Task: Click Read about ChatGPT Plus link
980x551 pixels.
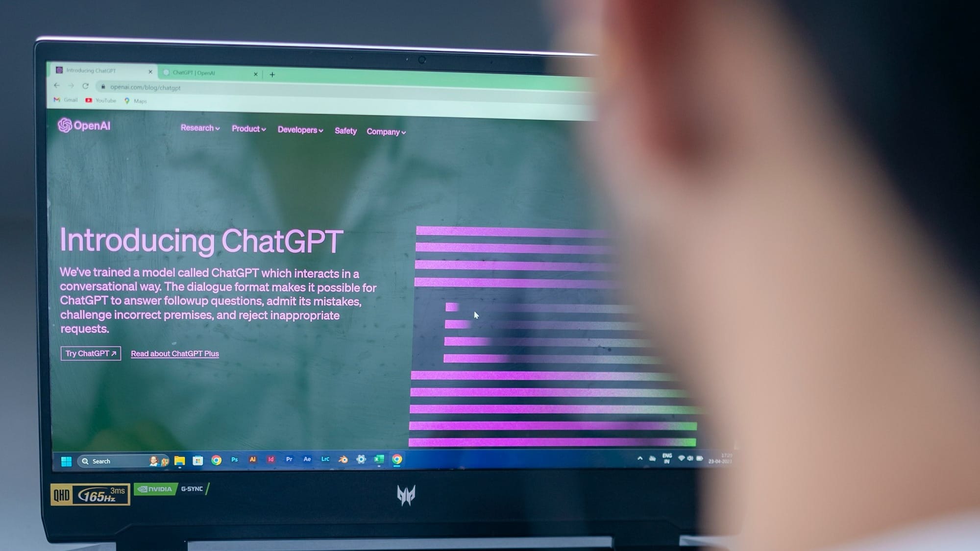Action: [174, 353]
